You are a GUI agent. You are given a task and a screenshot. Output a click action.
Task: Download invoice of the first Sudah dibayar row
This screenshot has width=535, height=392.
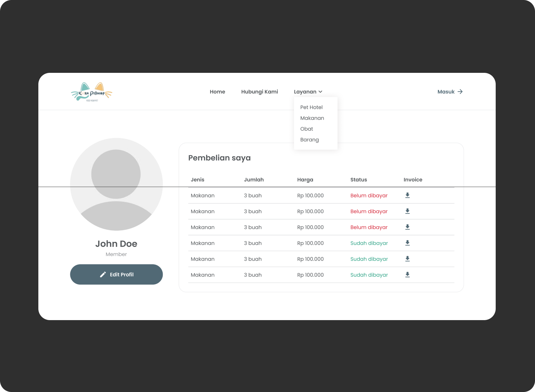407,243
